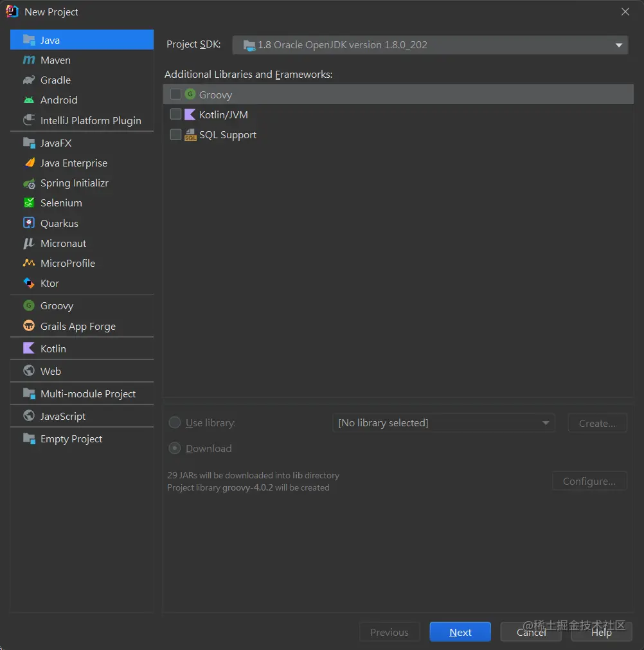Select the Empty Project folder icon
The height and width of the screenshot is (650, 644).
(x=29, y=438)
